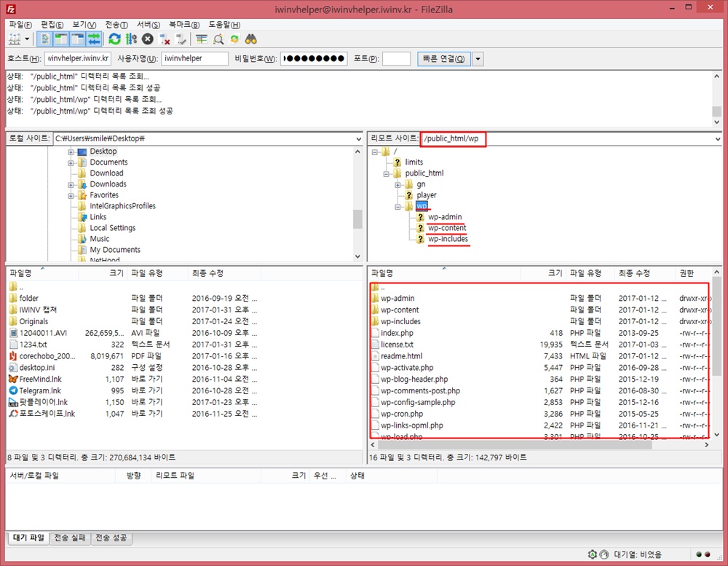Screen dimensions: 728x566
Task: Toggle the message log display
Action: tap(45, 39)
